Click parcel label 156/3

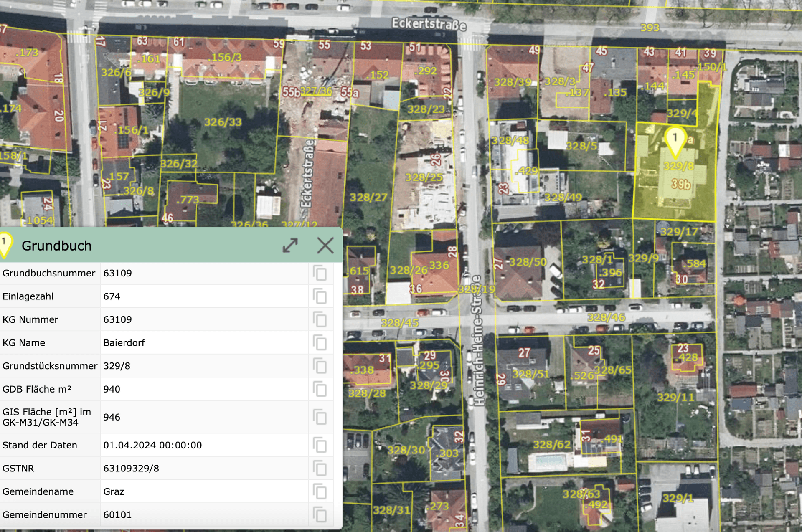225,57
